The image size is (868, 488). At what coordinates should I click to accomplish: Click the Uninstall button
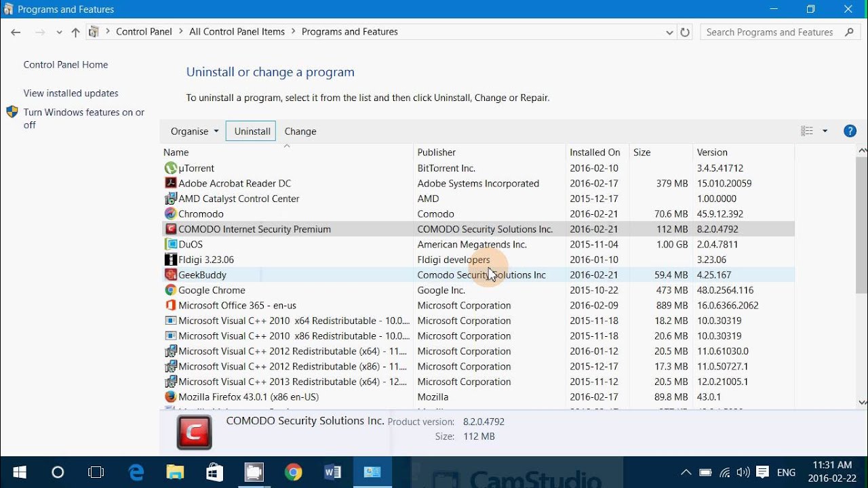pyautogui.click(x=252, y=131)
